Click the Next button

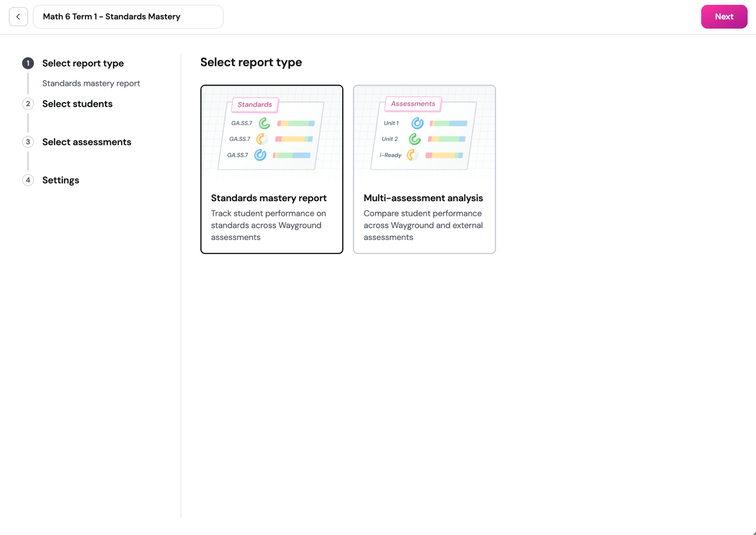(724, 17)
